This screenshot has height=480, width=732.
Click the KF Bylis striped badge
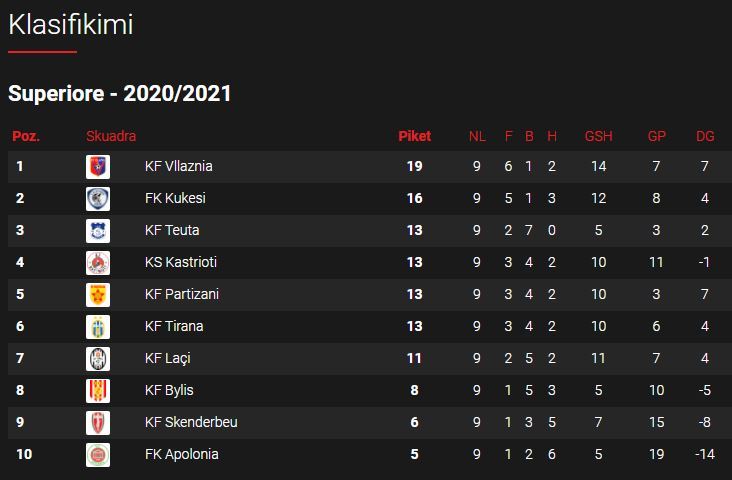[98, 391]
